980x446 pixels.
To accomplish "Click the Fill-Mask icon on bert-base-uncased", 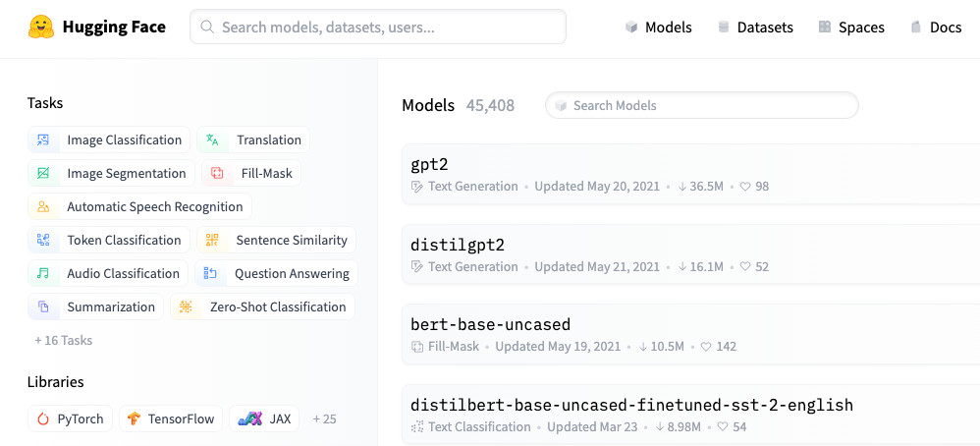I will pyautogui.click(x=417, y=347).
